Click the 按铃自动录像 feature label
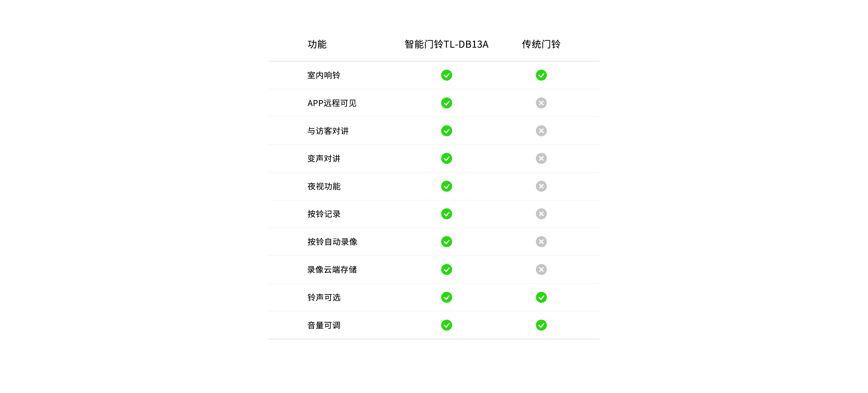 332,242
